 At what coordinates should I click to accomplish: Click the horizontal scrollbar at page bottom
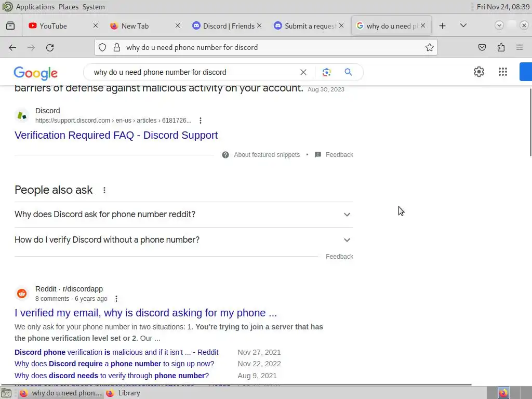236,385
